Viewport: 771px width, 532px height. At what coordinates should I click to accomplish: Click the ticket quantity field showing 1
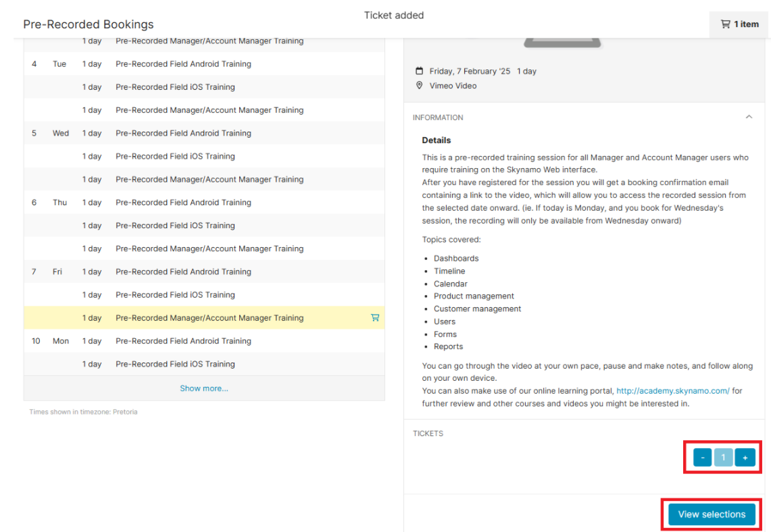coord(723,458)
